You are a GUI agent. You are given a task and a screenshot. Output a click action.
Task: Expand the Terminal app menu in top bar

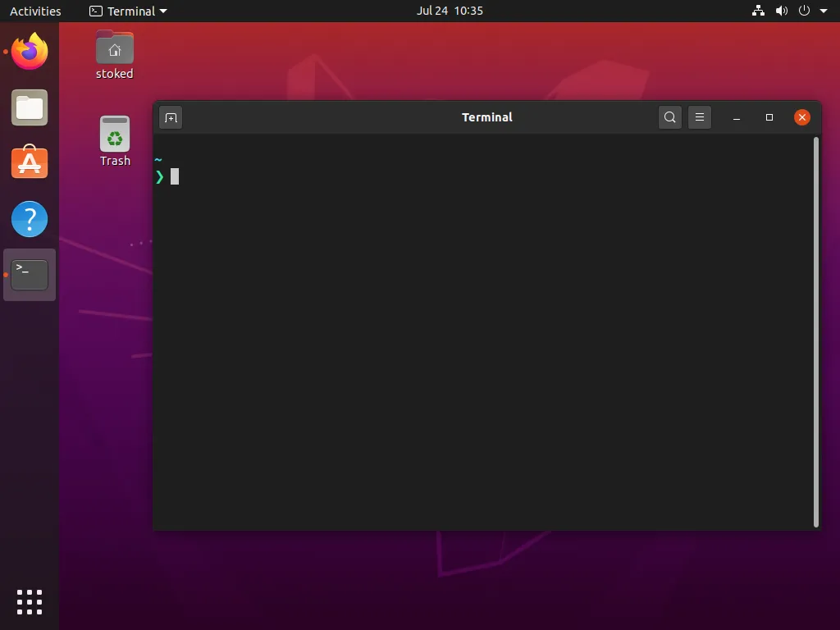[x=128, y=11]
